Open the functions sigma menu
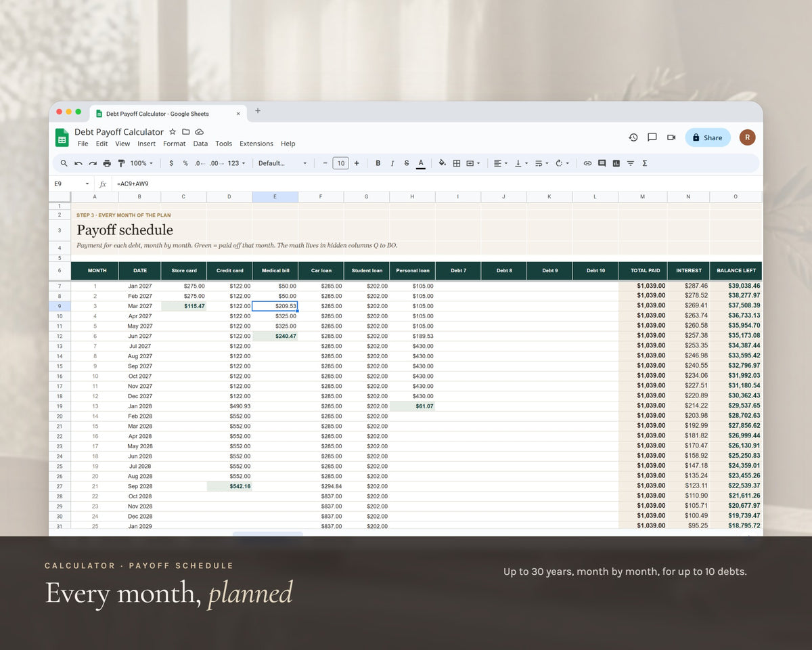Viewport: 812px width, 650px height. click(x=644, y=163)
